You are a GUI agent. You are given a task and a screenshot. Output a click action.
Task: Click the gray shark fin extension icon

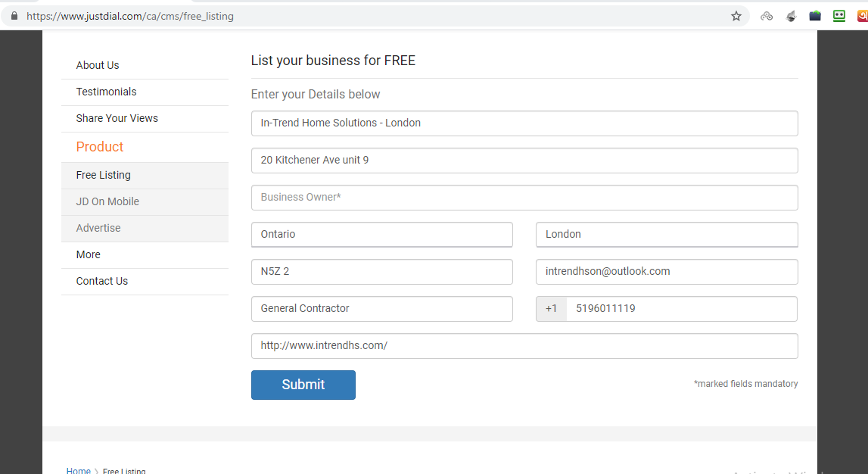(x=791, y=16)
